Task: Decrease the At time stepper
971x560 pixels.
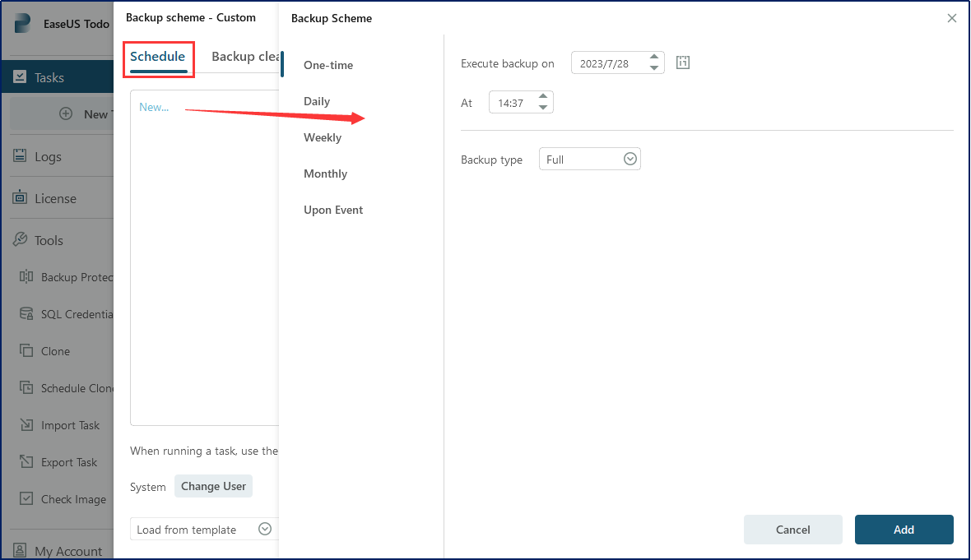Action: click(x=543, y=108)
